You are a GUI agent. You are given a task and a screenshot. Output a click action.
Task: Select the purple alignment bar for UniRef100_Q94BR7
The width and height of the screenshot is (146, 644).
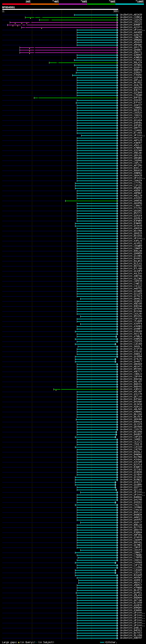point(69,50)
